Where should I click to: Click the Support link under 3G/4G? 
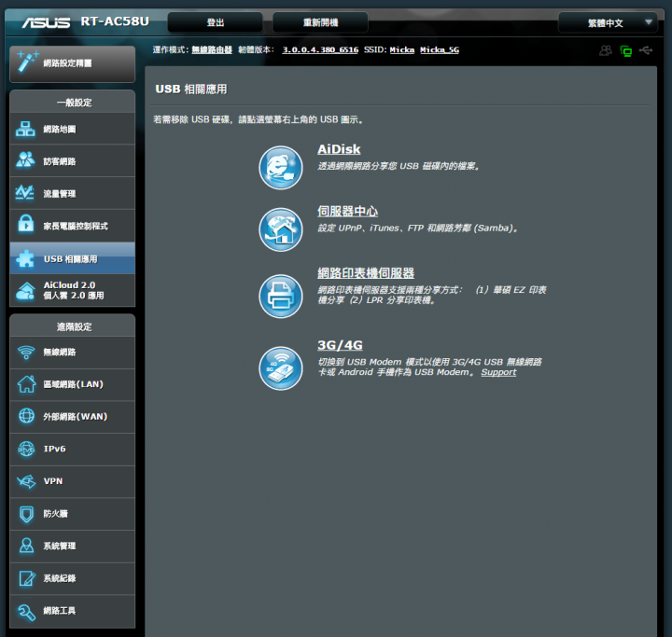pos(498,372)
